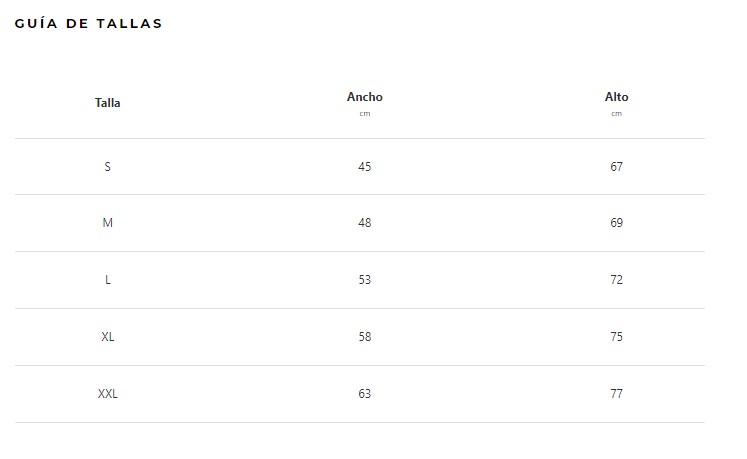Click the S size row label
Image resolution: width=747 pixels, height=459 pixels.
108,167
